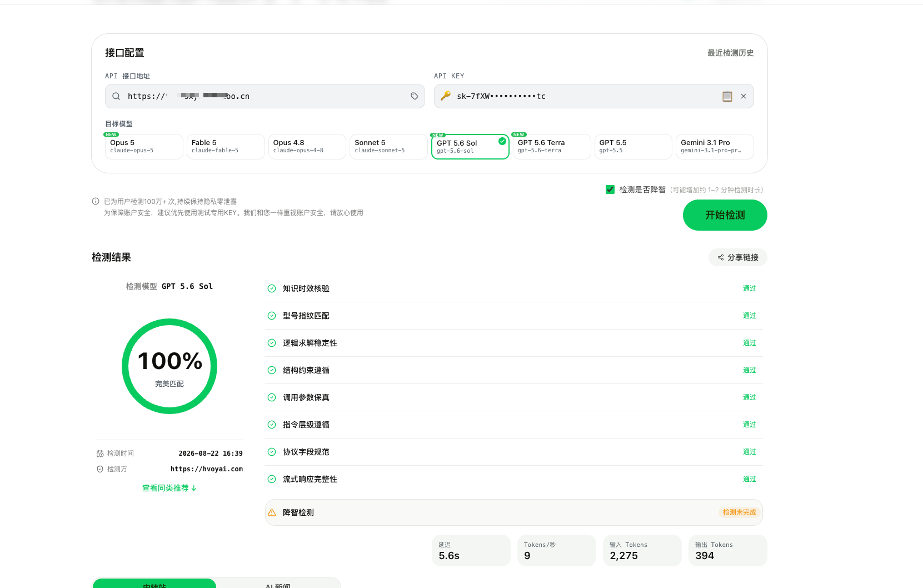Click the clipboard paste icon in the API KEY field
Viewport: 923px width, 588px height.
click(x=727, y=96)
